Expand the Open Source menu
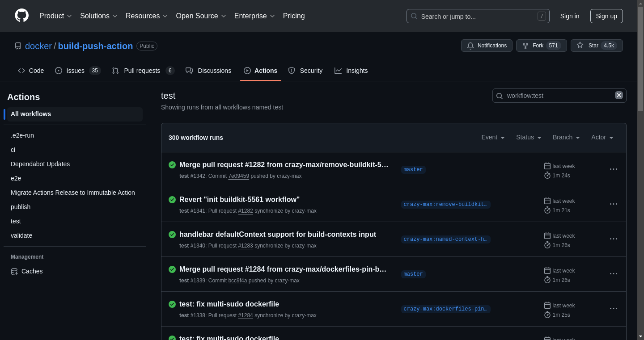 click(x=201, y=16)
